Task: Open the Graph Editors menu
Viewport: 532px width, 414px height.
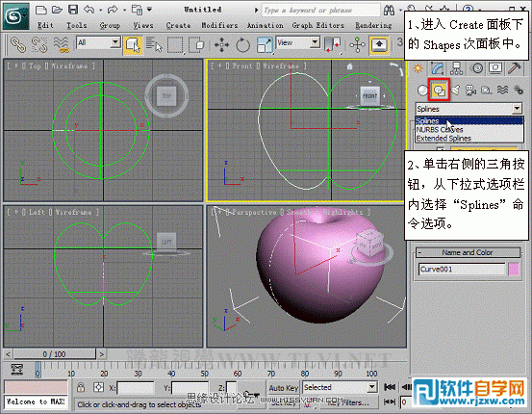Action: (x=317, y=25)
